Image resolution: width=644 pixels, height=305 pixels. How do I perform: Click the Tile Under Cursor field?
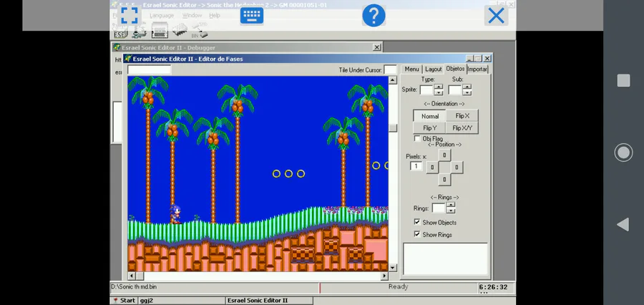(x=390, y=70)
